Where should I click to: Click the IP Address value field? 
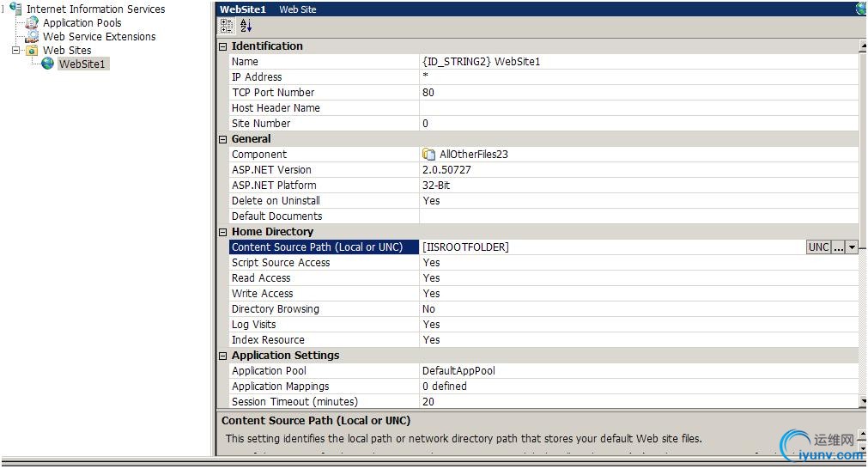(x=639, y=77)
